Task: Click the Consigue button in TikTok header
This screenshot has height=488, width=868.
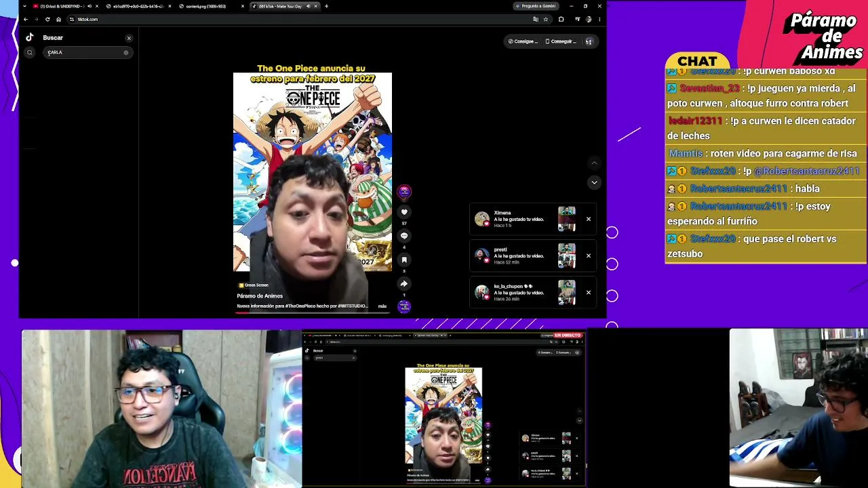Action: [523, 41]
